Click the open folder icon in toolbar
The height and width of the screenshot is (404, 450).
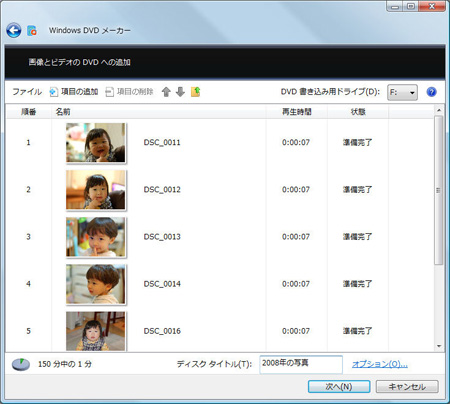(x=195, y=92)
